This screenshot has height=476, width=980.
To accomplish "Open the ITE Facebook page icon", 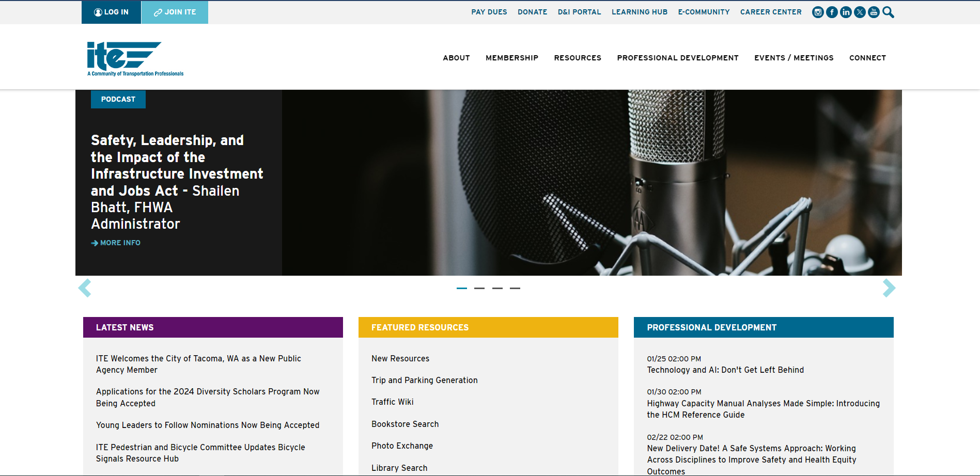I will click(832, 12).
